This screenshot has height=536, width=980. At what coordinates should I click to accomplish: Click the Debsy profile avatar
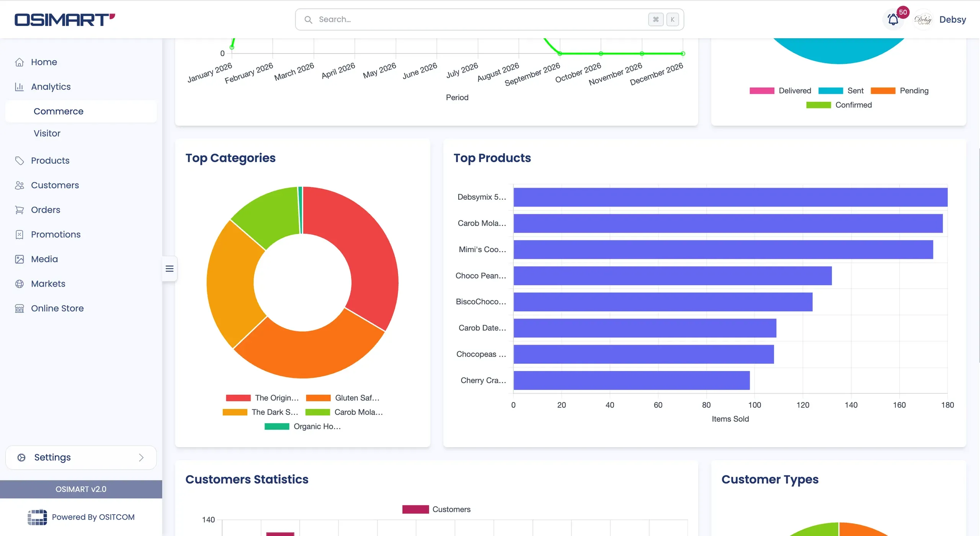pyautogui.click(x=923, y=20)
